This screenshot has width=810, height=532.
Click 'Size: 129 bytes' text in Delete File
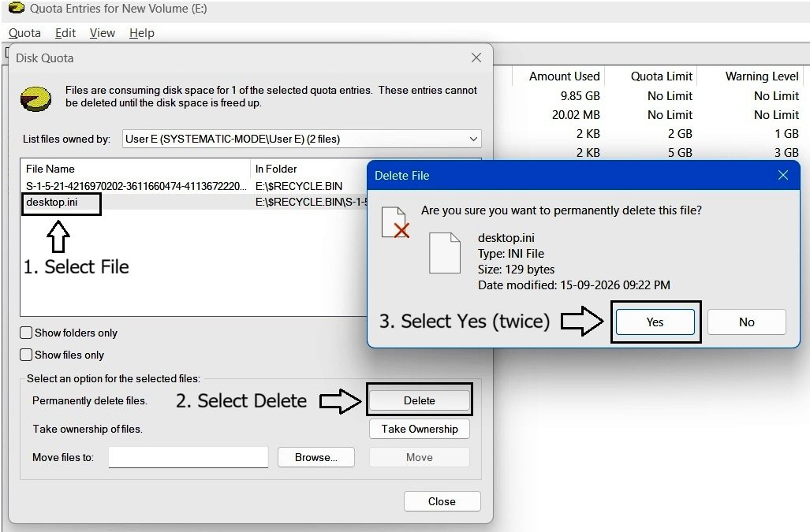point(516,270)
